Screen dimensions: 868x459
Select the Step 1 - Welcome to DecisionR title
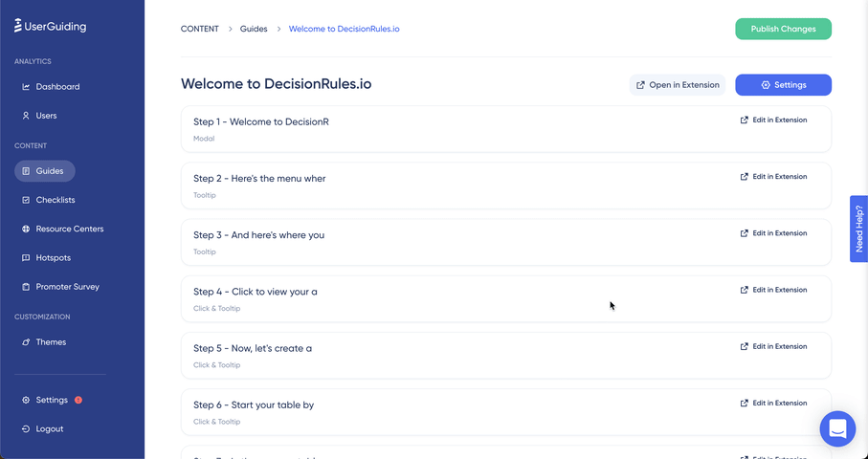(261, 121)
